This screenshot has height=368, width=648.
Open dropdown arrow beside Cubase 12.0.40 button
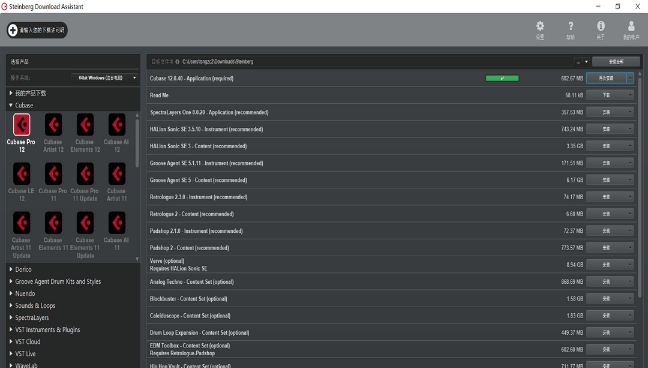click(630, 78)
